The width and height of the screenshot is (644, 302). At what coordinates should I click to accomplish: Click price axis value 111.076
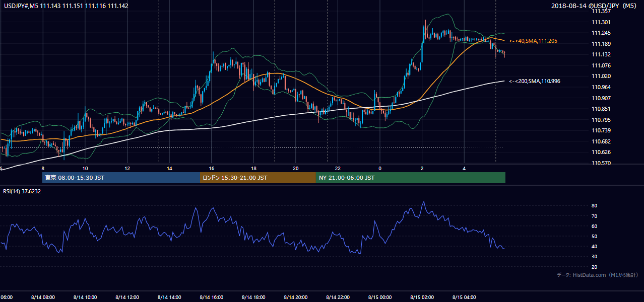coord(601,65)
